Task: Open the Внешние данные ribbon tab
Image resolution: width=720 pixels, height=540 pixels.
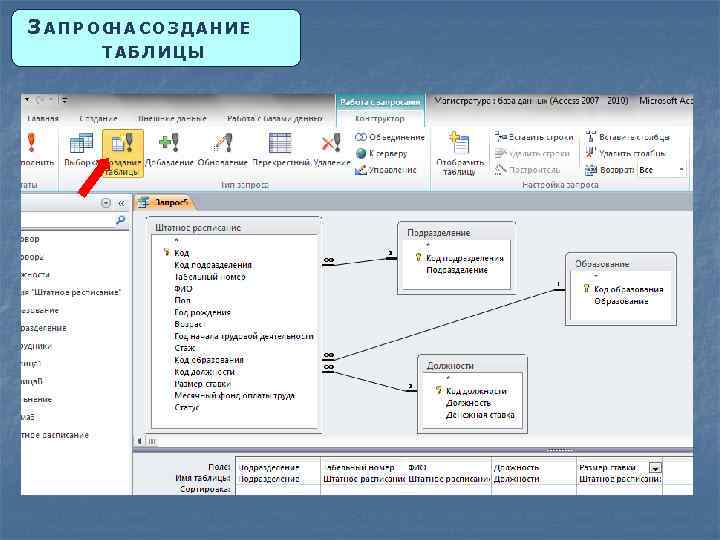Action: pyautogui.click(x=172, y=118)
